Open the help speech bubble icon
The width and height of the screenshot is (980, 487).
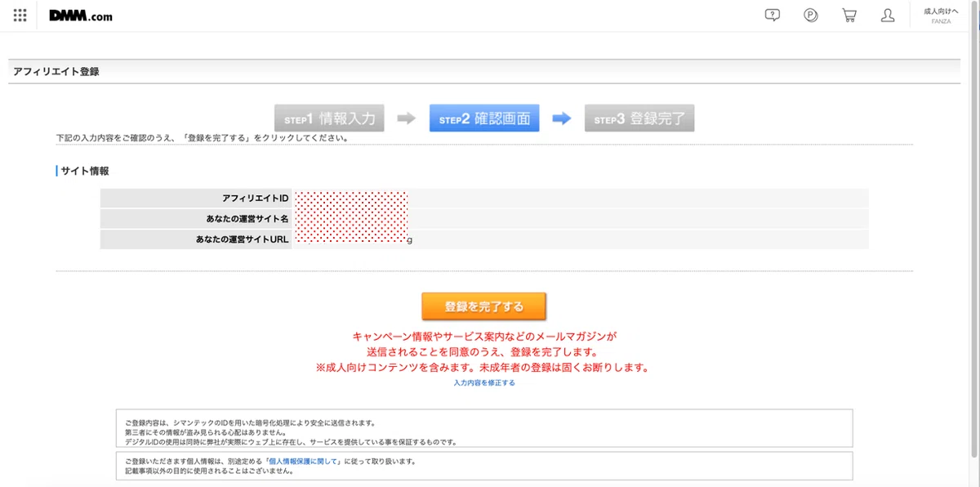(772, 16)
